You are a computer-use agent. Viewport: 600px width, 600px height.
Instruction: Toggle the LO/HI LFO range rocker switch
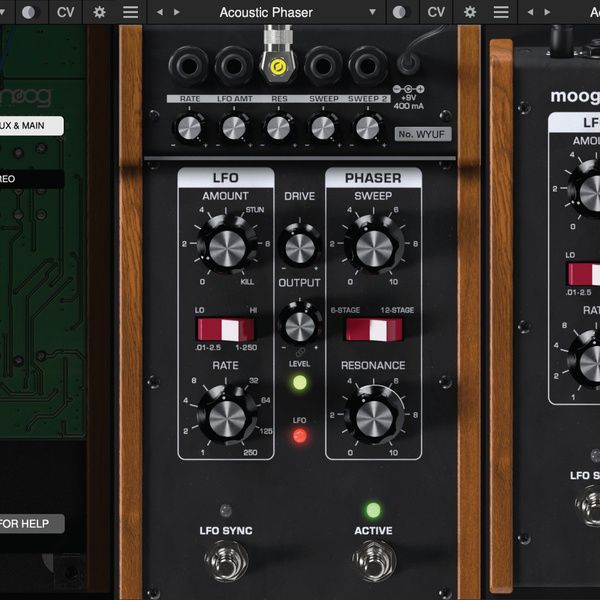225,329
